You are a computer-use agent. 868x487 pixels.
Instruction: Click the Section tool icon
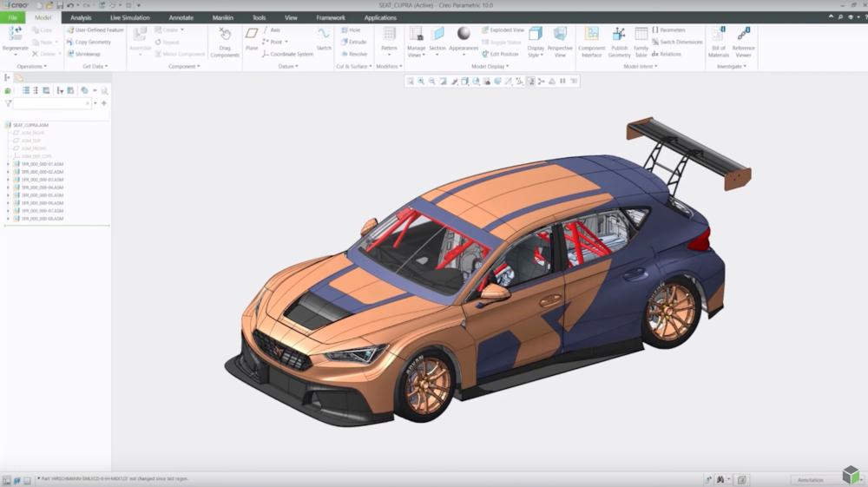(437, 35)
